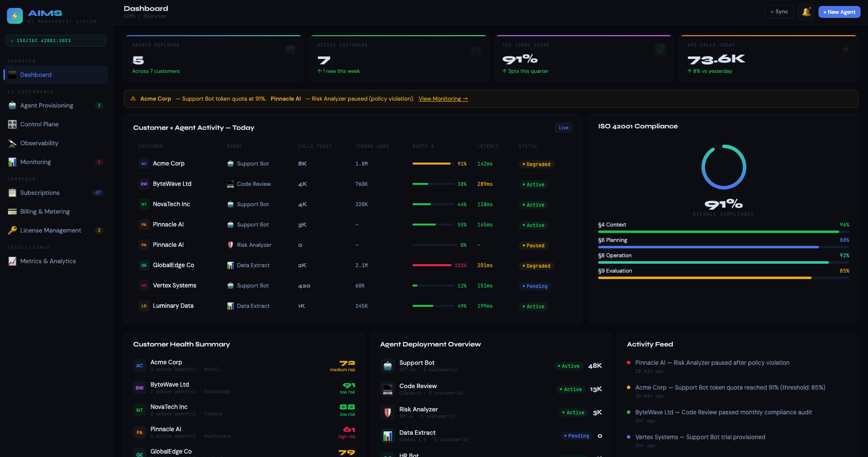Click the Subscriptions clipboard icon
The width and height of the screenshot is (868, 457).
pos(12,193)
